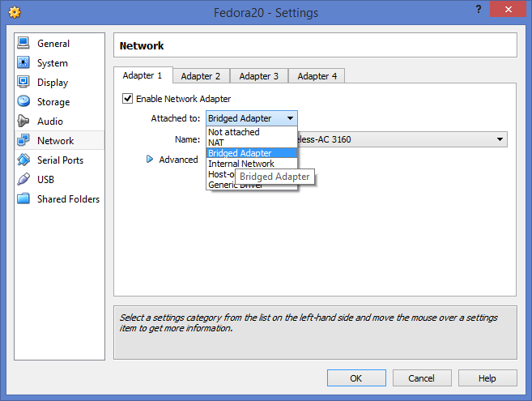Select the System category label
The height and width of the screenshot is (401, 532).
(53, 63)
